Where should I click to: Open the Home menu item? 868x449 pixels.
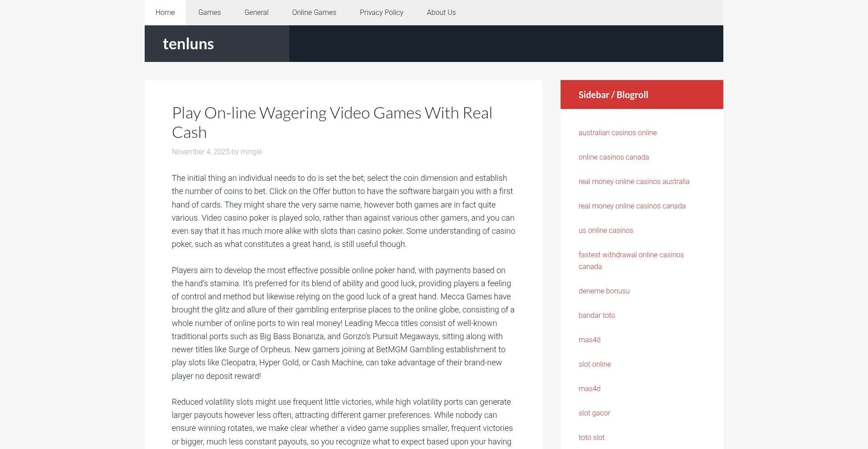click(165, 13)
